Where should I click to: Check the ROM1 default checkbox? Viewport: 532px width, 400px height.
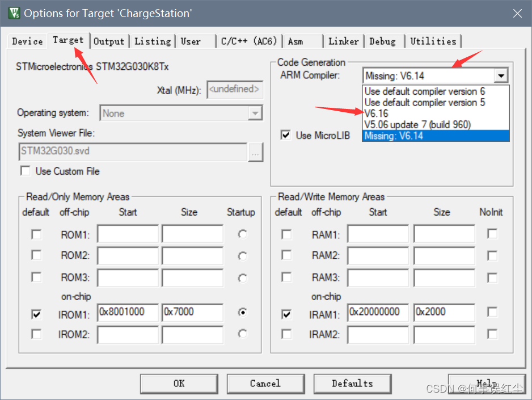click(36, 234)
